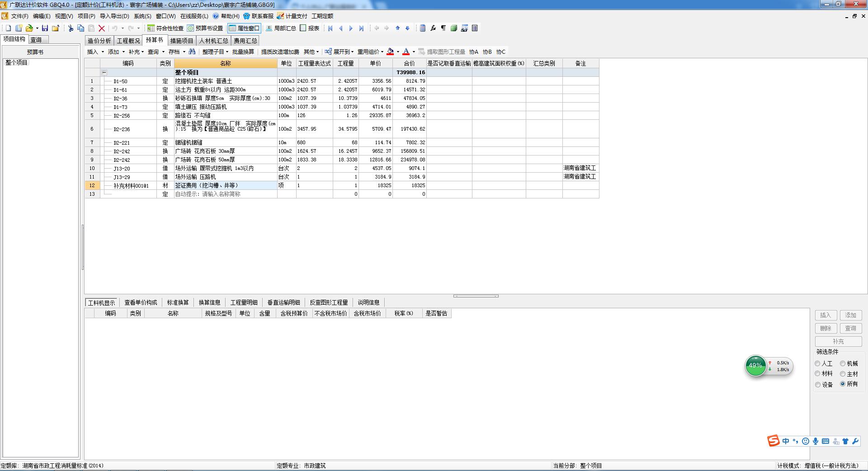
Task: Jump to first record arrow icon
Action: coord(330,28)
